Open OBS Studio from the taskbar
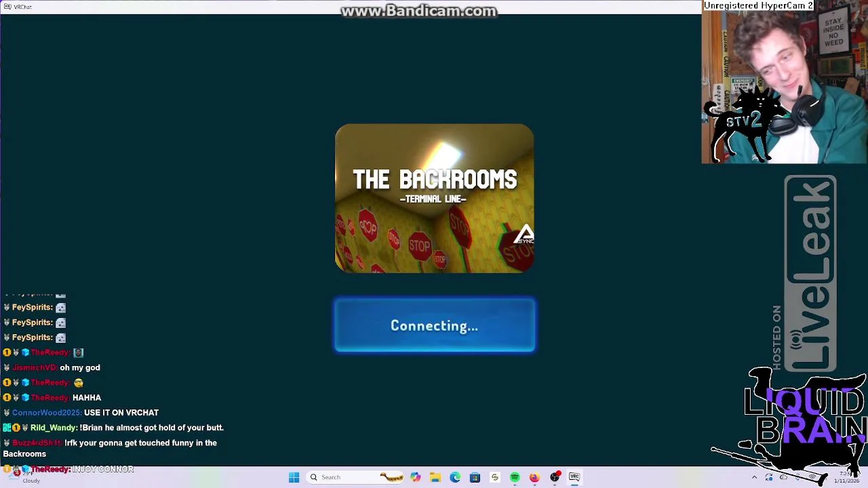The width and height of the screenshot is (868, 488). pos(555,477)
